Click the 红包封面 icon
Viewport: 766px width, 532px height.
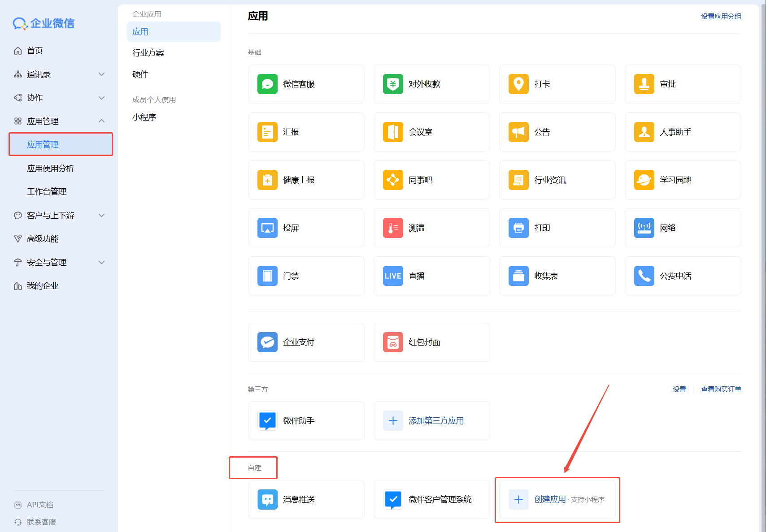393,342
